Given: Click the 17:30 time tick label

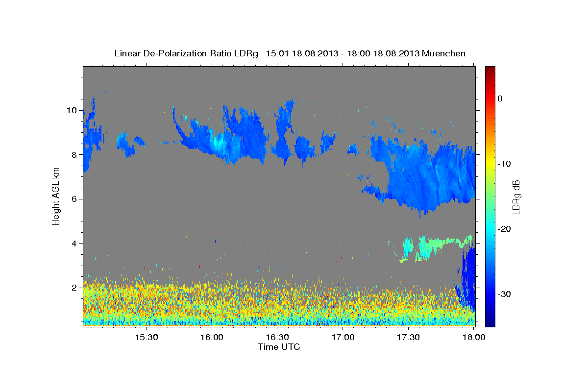Looking at the screenshot, I should point(409,338).
